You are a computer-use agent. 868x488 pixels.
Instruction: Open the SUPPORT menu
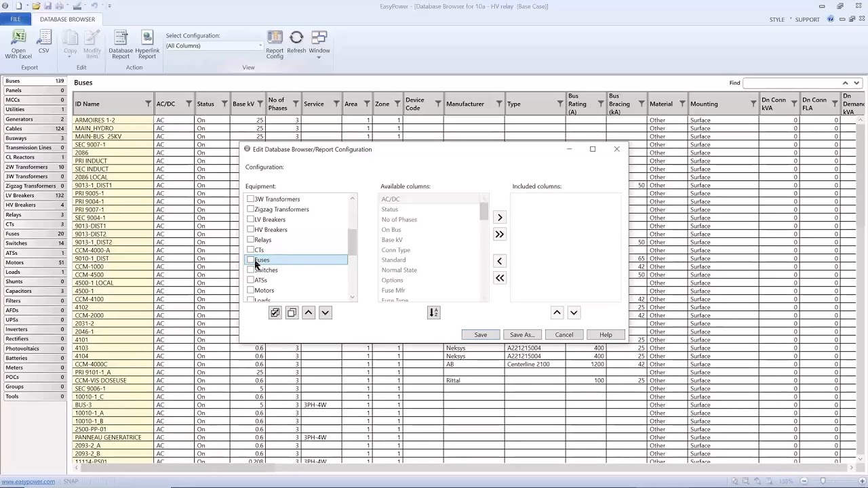pyautogui.click(x=807, y=20)
